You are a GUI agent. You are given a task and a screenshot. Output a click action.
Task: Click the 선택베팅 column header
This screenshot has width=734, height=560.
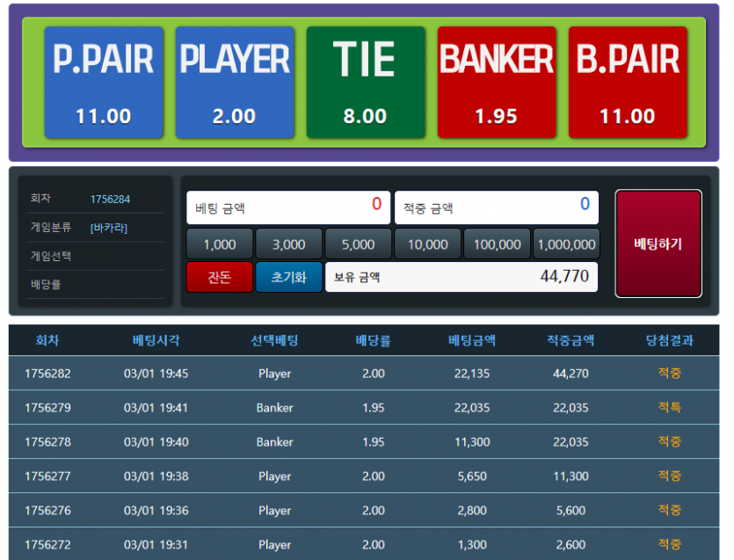tap(275, 340)
